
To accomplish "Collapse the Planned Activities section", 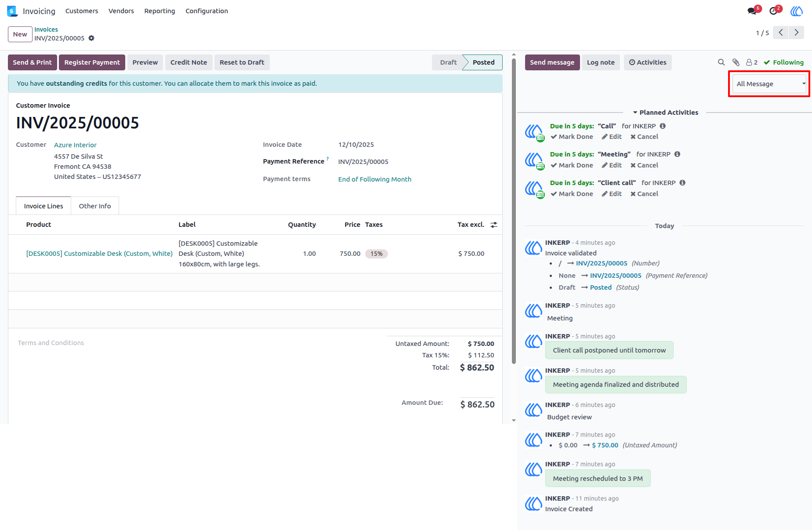I will click(x=665, y=113).
